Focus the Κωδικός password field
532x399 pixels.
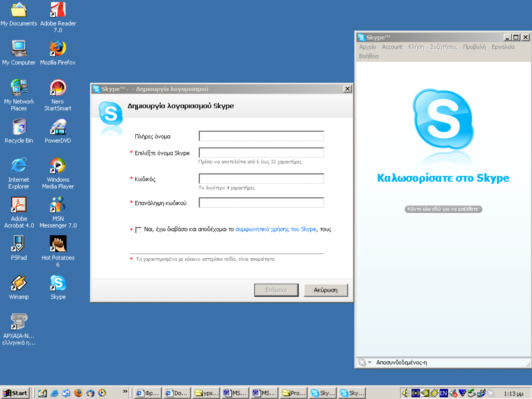click(261, 178)
